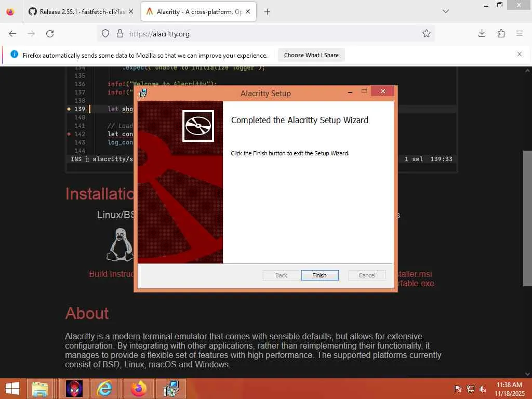This screenshot has width=532, height=399.
Task: Click the Installation heading on the page
Action: [100, 194]
